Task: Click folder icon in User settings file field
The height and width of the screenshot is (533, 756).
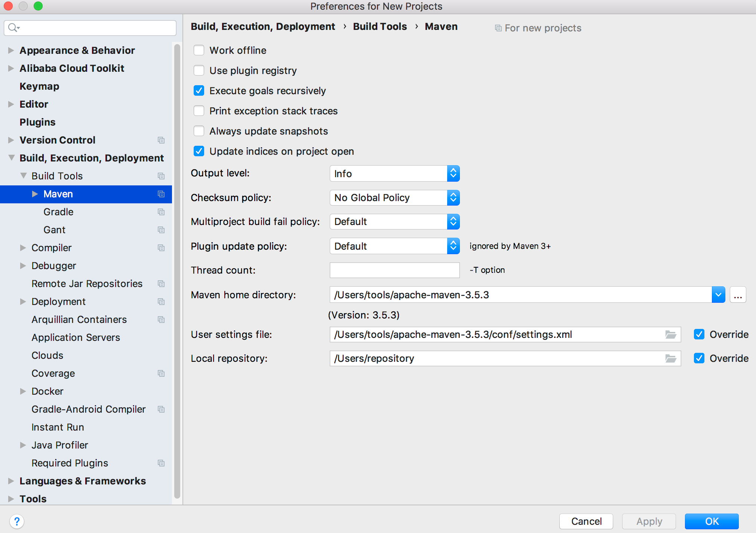Action: [x=670, y=335]
